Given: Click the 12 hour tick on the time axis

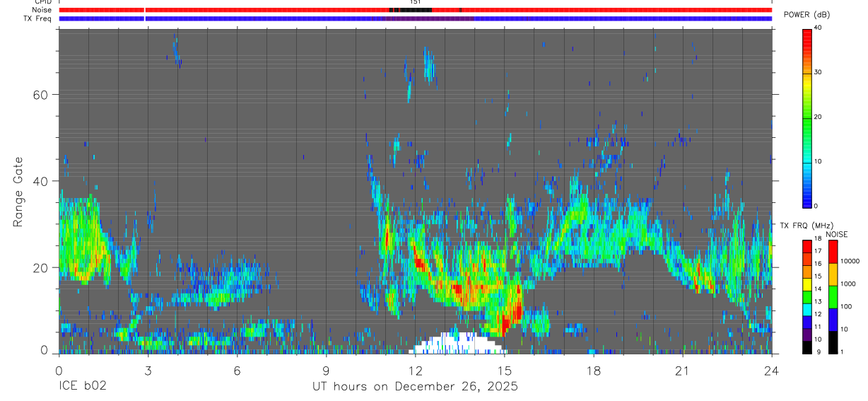Looking at the screenshot, I should click(x=415, y=370).
